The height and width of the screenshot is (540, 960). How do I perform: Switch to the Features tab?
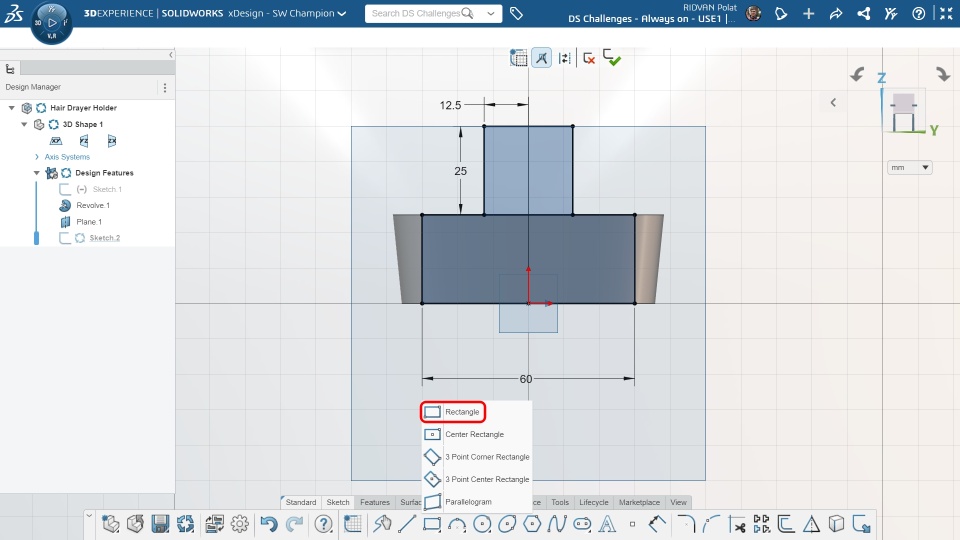(375, 502)
